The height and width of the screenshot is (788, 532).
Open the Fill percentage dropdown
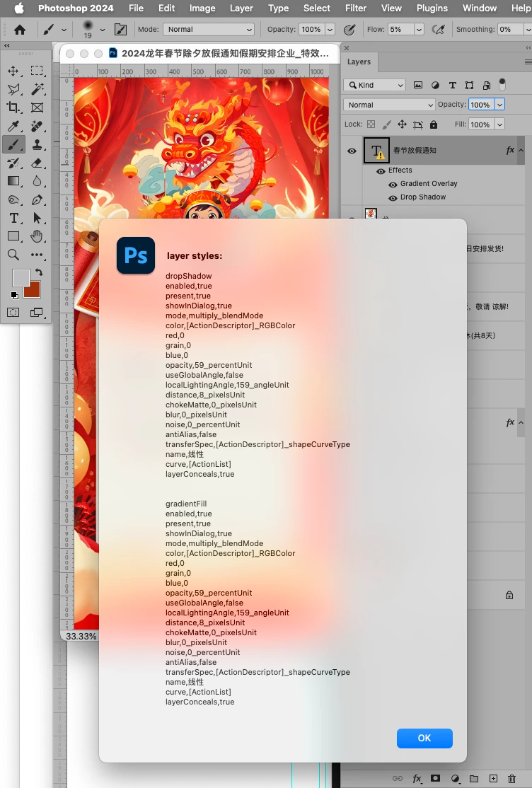coord(499,124)
